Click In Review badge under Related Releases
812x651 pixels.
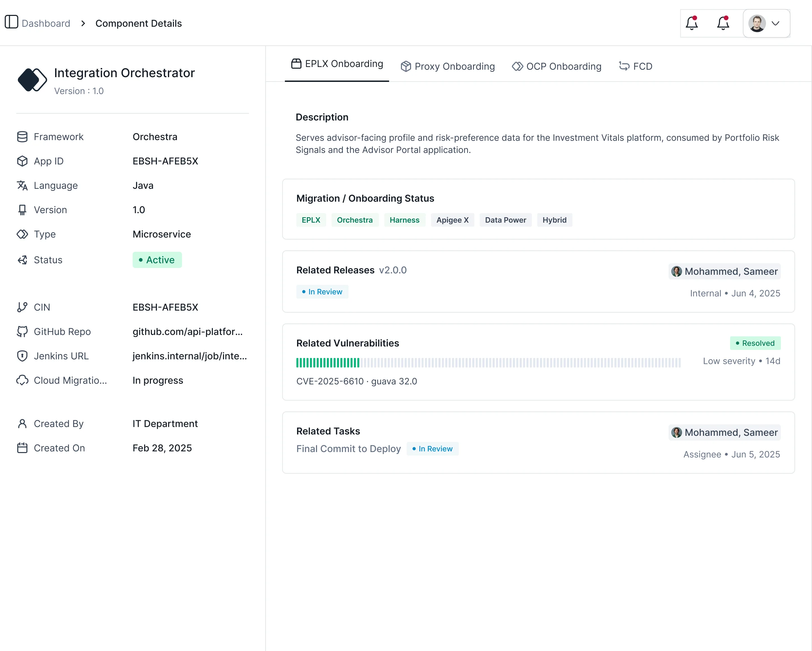coord(322,292)
